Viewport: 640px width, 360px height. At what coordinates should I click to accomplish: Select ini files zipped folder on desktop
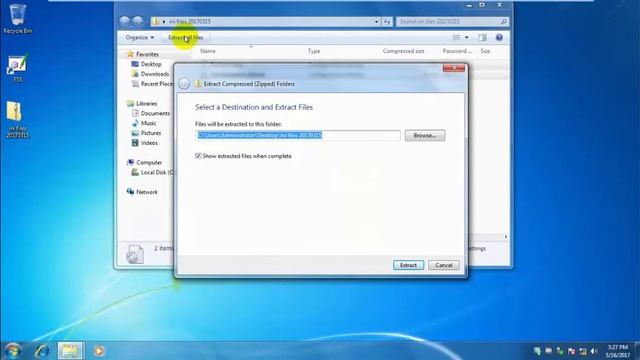(x=18, y=120)
